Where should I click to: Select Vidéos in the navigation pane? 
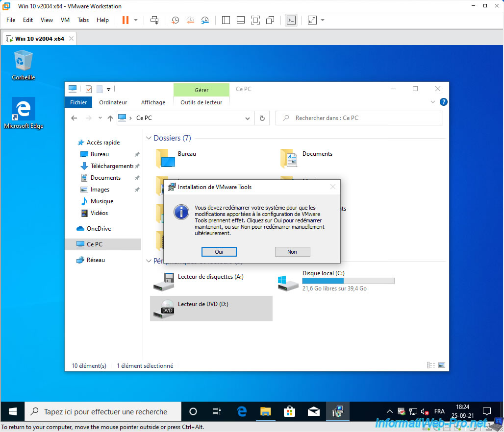point(99,213)
